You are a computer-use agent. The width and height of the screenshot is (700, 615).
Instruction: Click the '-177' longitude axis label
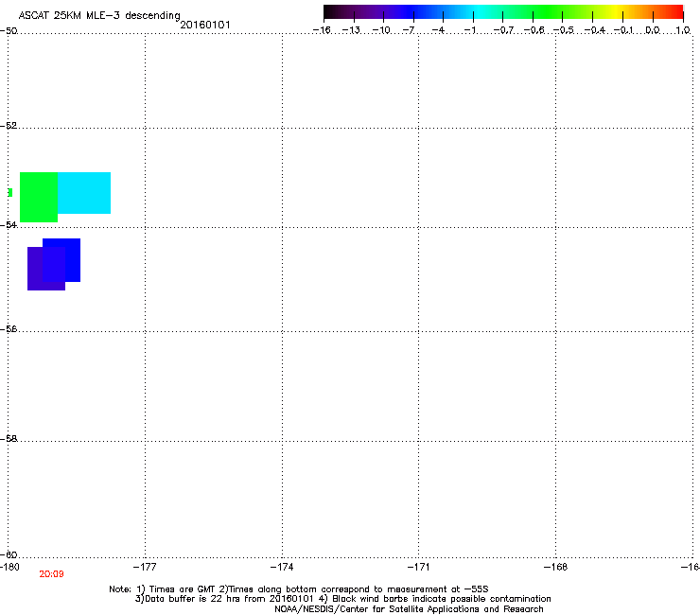(145, 567)
